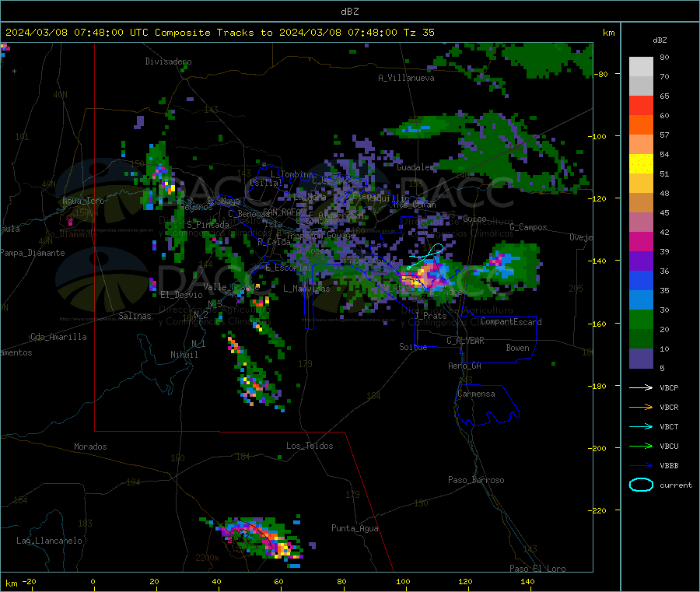Click the 'G_ALVEAR' map label

click(465, 341)
